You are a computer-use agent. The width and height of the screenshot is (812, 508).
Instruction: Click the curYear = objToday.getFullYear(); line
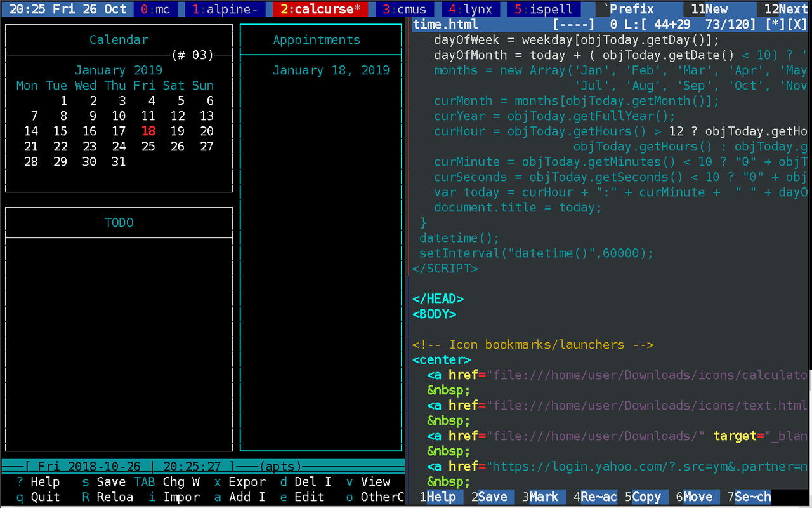[555, 116]
